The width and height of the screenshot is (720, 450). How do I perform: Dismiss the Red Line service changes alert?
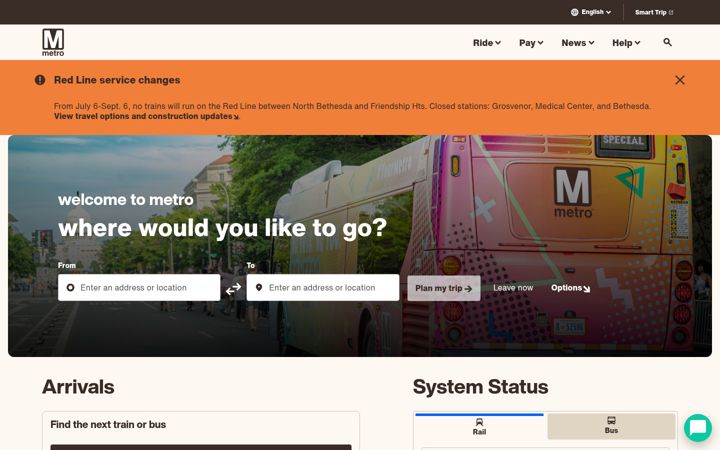[x=680, y=80]
